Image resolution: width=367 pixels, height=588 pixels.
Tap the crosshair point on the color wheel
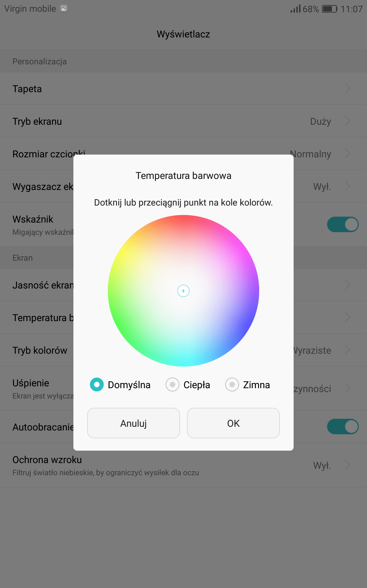click(x=183, y=291)
